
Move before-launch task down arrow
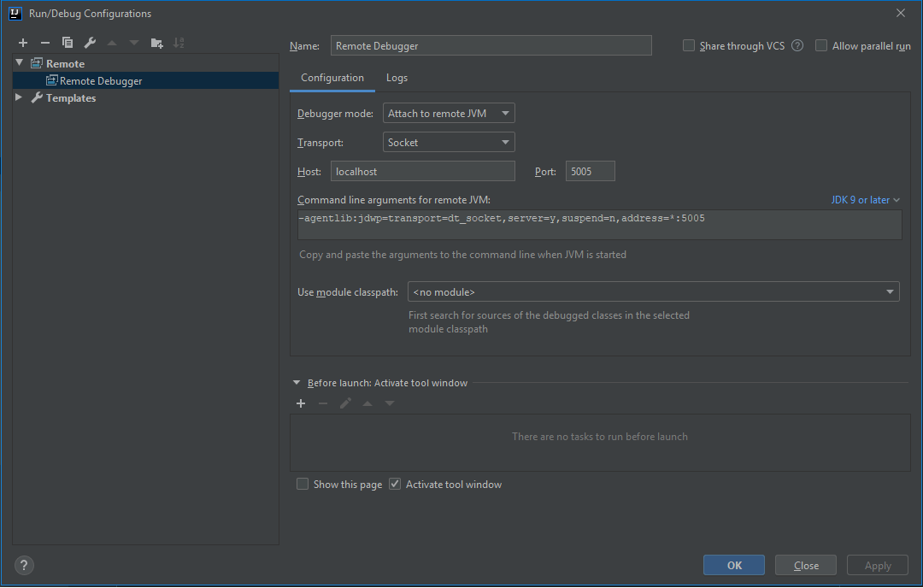(x=390, y=403)
